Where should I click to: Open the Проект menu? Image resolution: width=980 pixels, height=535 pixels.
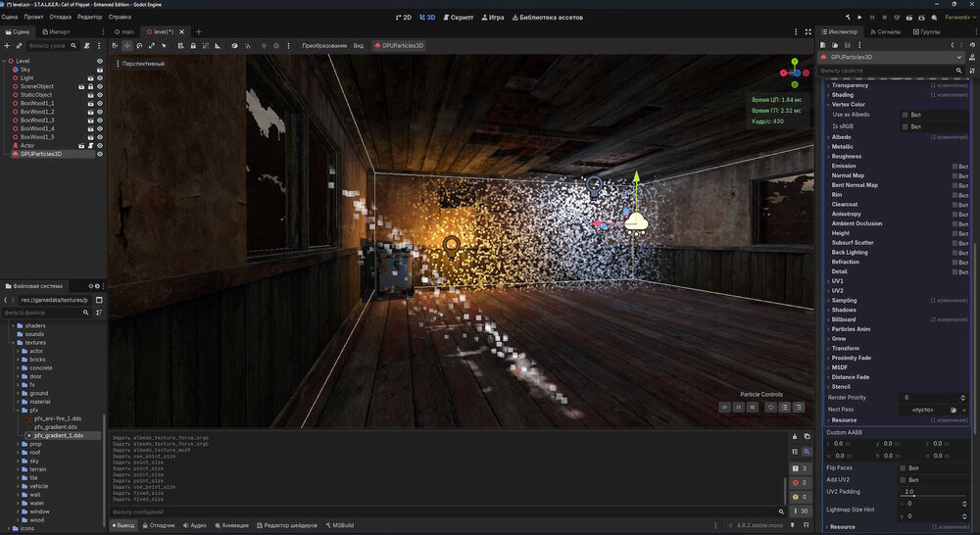coord(33,18)
